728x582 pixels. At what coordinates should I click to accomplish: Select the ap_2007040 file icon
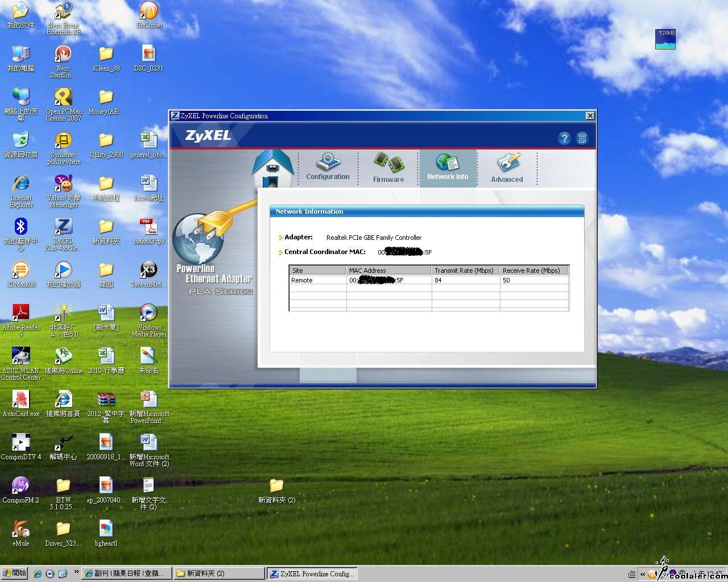tap(106, 490)
